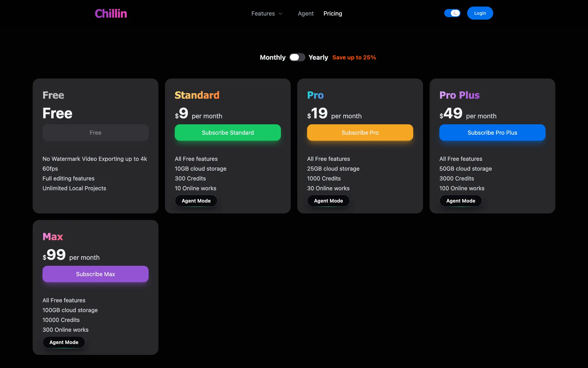Click the Monthly label
The image size is (588, 368).
coord(272,57)
